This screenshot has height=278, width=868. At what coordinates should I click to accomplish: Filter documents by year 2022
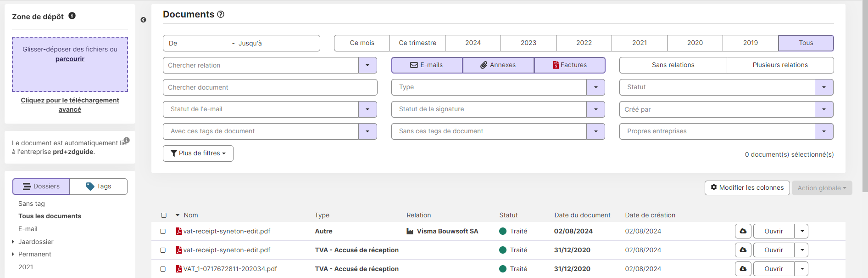tap(584, 43)
